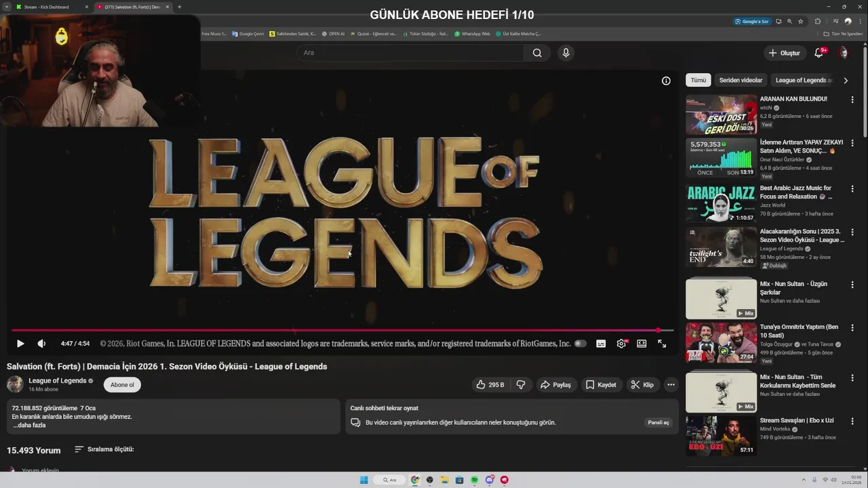868x488 pixels.
Task: Open the browser extensions puzzle icon
Action: pyautogui.click(x=817, y=21)
